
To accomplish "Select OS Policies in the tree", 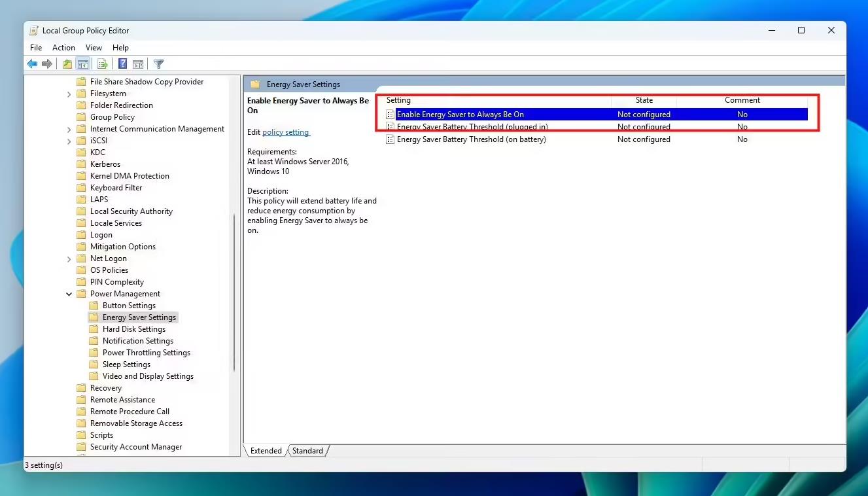I will coord(109,270).
